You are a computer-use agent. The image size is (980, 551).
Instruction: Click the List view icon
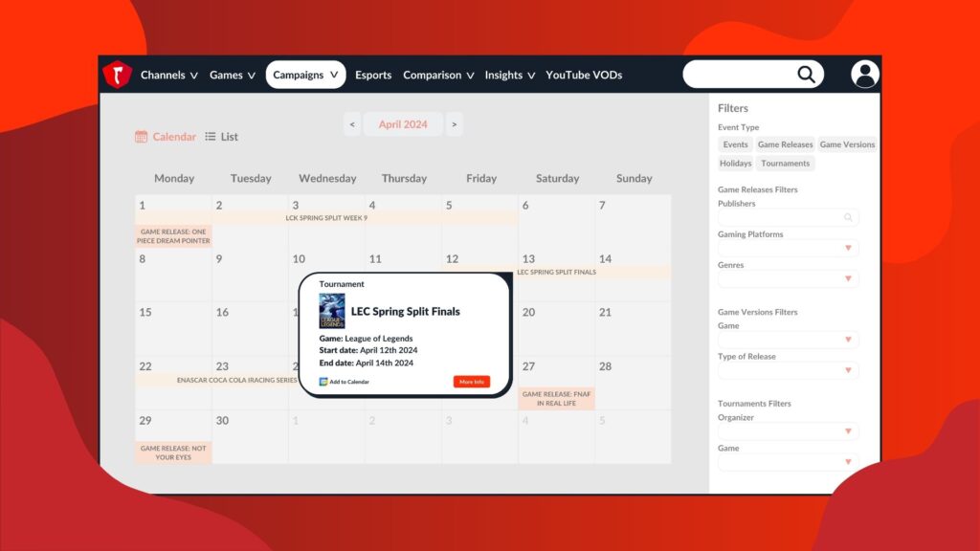[x=211, y=136]
